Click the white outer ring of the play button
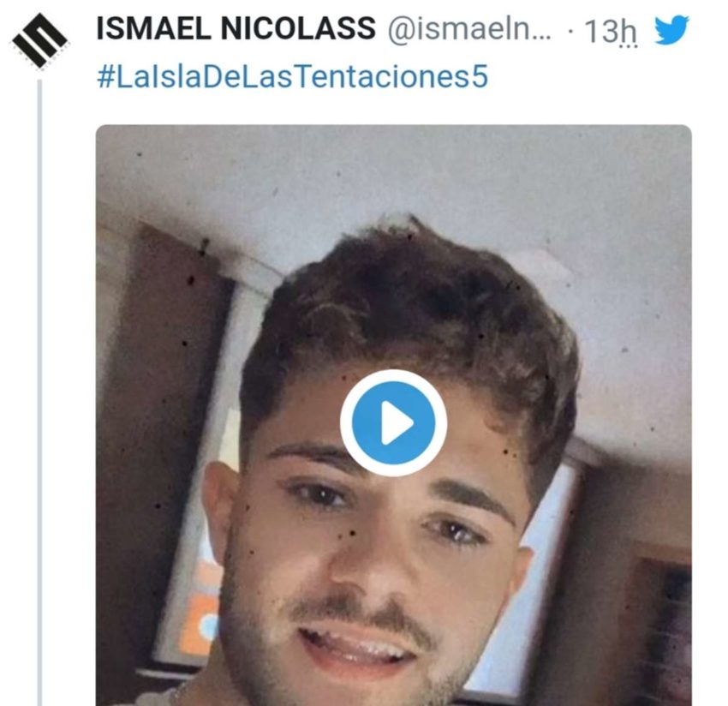The width and height of the screenshot is (728, 706). (393, 375)
